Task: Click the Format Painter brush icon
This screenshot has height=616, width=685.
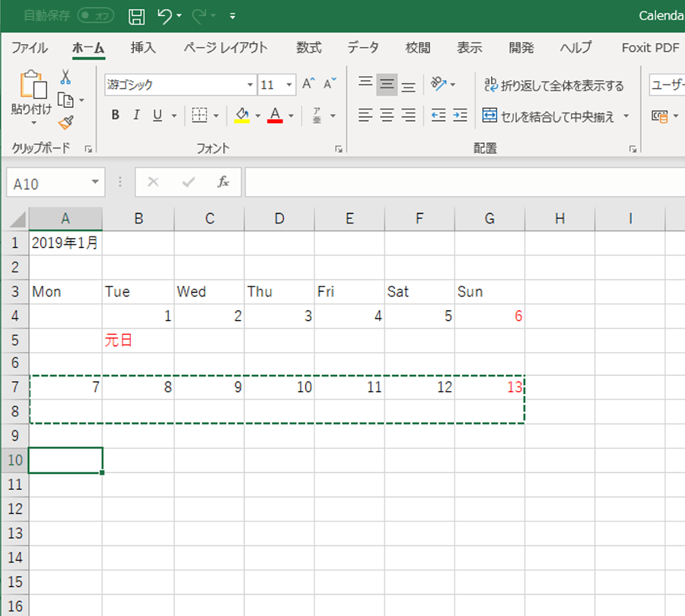Action: (65, 122)
